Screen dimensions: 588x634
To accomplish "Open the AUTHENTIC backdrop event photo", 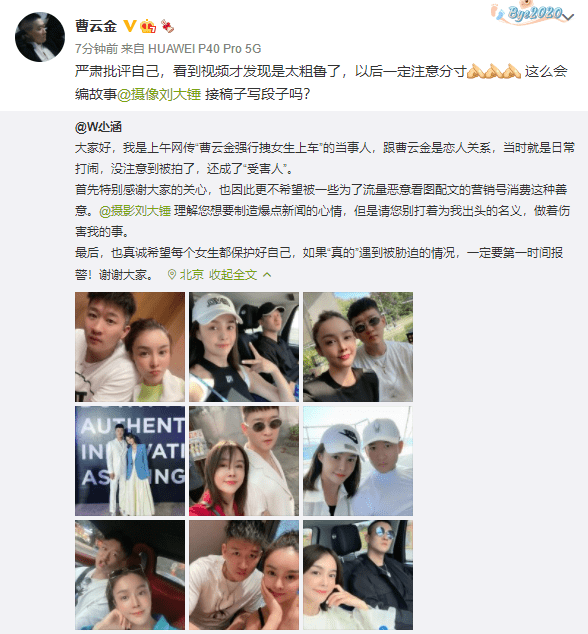I will [130, 461].
